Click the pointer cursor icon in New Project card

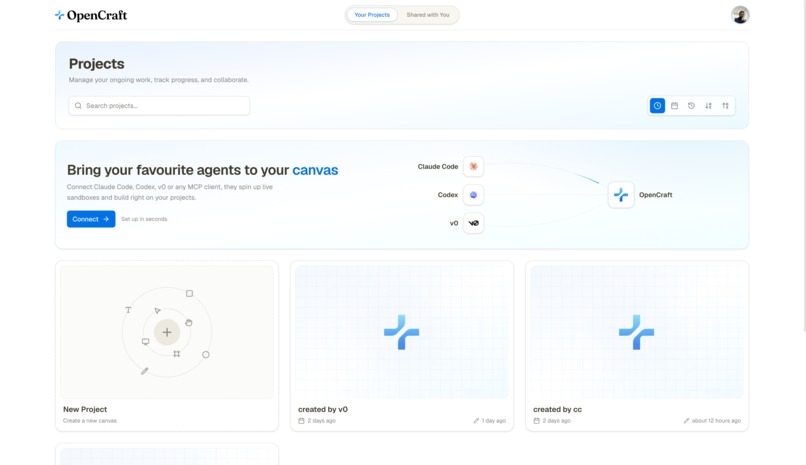[157, 310]
